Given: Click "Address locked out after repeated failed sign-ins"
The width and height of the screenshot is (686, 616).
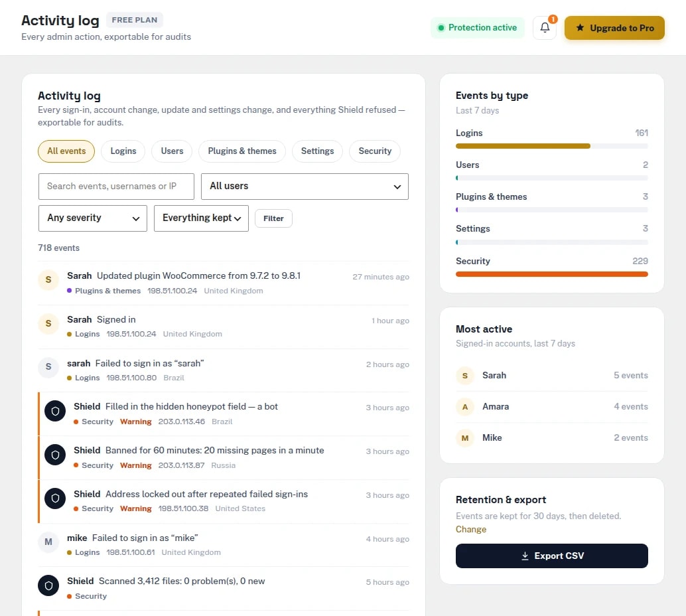Looking at the screenshot, I should pyautogui.click(x=206, y=495).
